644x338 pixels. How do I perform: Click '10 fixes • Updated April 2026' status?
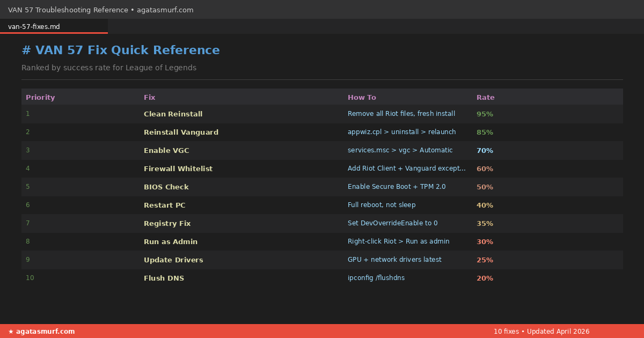[x=541, y=332]
